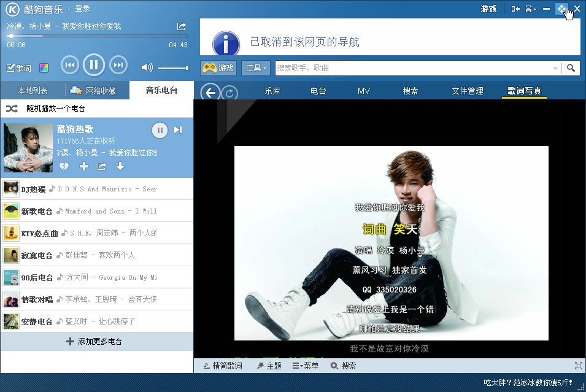Adjust the volume slider
The width and height of the screenshot is (586, 392).
[x=172, y=67]
